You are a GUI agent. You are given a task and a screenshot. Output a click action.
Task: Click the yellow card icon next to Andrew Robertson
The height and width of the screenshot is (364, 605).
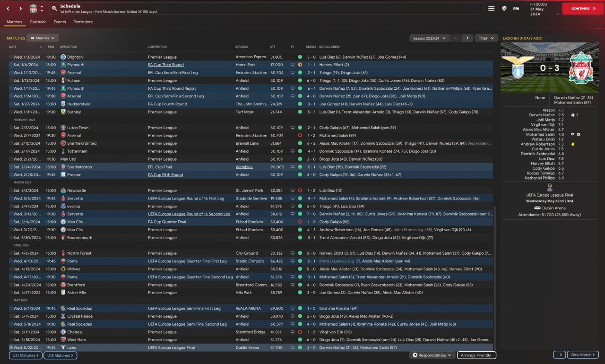[x=573, y=144]
